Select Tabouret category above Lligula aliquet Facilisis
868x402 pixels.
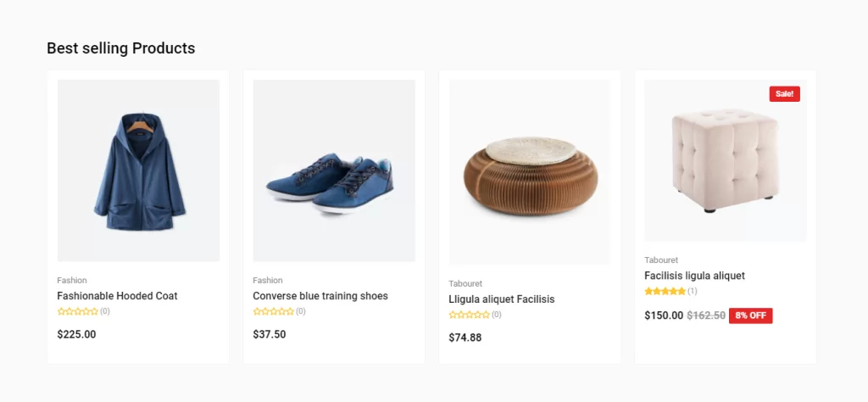[x=465, y=283]
